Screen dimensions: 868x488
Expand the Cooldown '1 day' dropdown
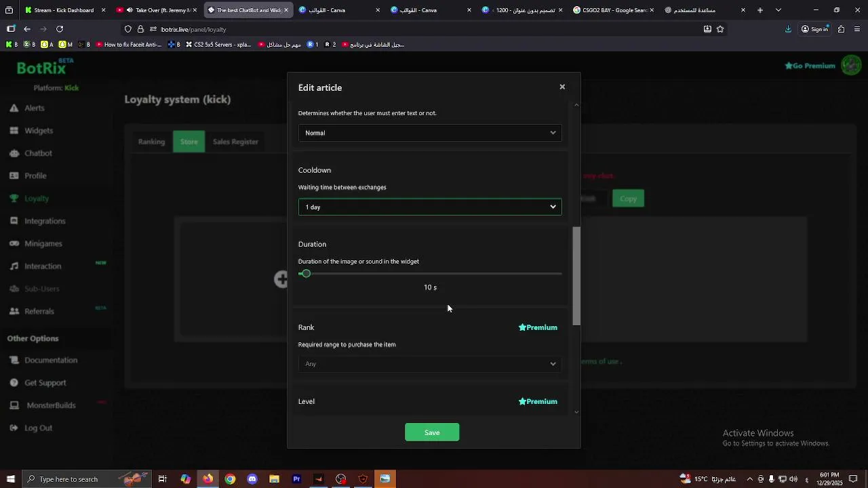coord(430,207)
